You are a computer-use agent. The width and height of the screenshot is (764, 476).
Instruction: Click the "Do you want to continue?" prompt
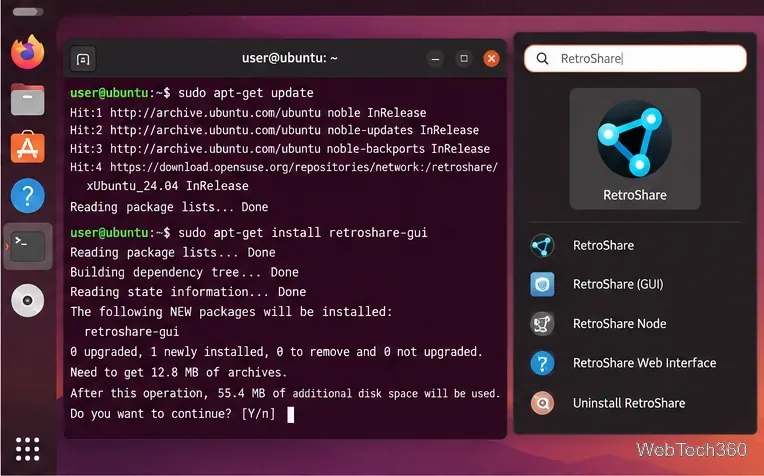pyautogui.click(x=172, y=414)
